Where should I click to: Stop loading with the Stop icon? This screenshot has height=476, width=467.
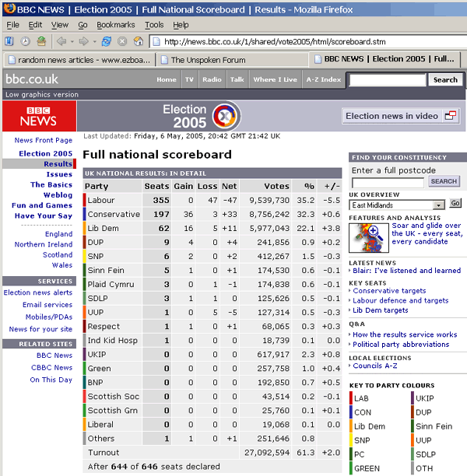122,41
